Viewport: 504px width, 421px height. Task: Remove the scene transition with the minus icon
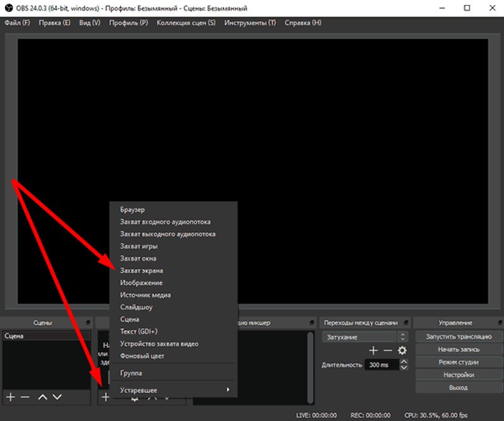(387, 350)
